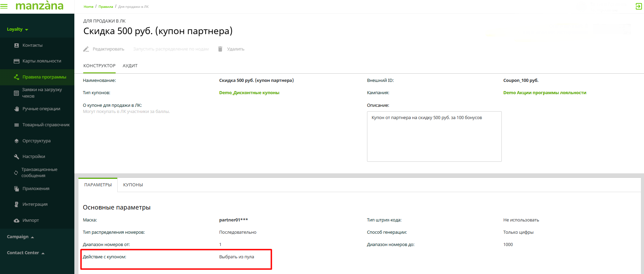Click the Карты лояльности card icon
This screenshot has width=644, height=274.
[x=16, y=61]
